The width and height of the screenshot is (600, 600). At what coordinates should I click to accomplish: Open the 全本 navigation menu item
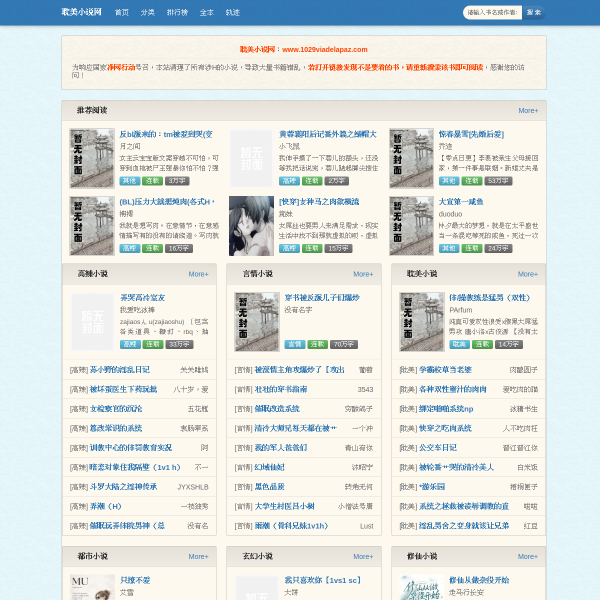(207, 12)
